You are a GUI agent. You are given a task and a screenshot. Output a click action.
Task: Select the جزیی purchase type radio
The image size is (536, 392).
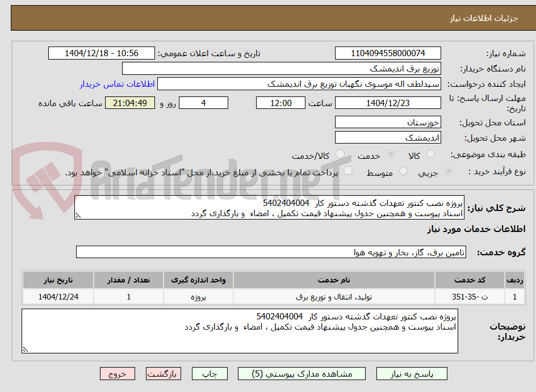(449, 171)
